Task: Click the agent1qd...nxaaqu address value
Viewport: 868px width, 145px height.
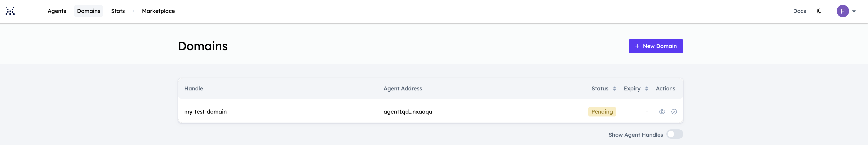Action: tap(408, 112)
